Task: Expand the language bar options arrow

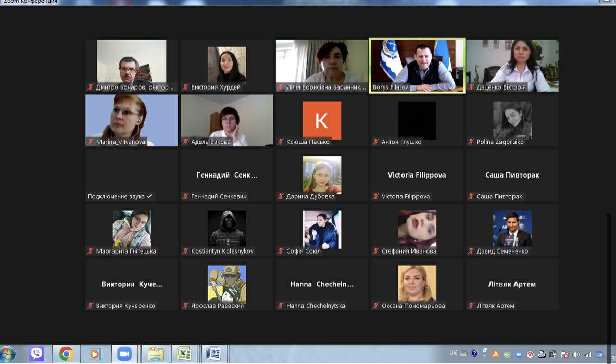Action: [485, 355]
